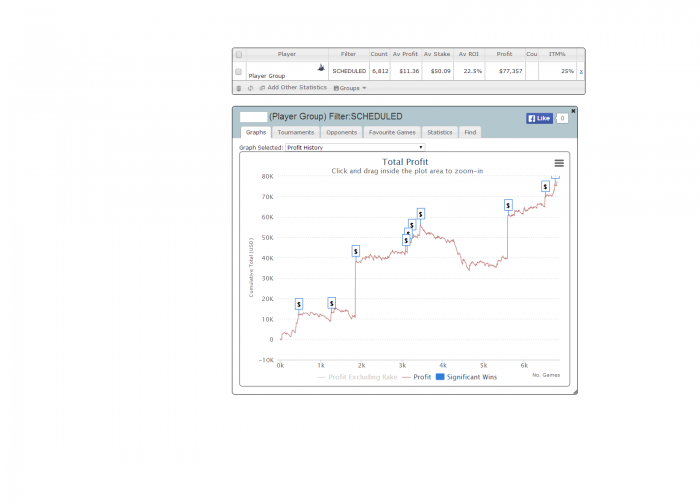Image resolution: width=700 pixels, height=504 pixels.
Task: Toggle the Profit legend series
Action: [x=417, y=377]
